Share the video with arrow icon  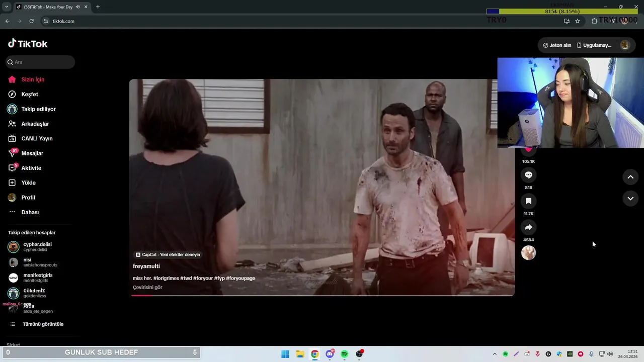point(528,227)
